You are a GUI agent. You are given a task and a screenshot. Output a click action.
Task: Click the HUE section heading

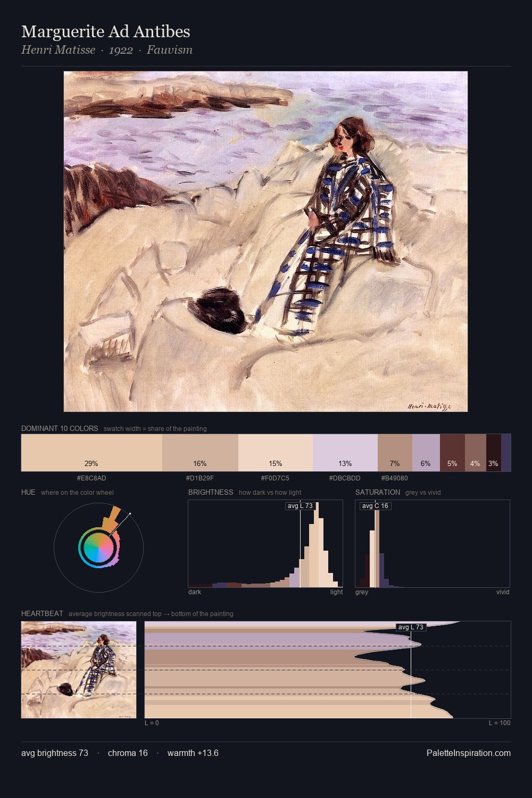(x=28, y=492)
